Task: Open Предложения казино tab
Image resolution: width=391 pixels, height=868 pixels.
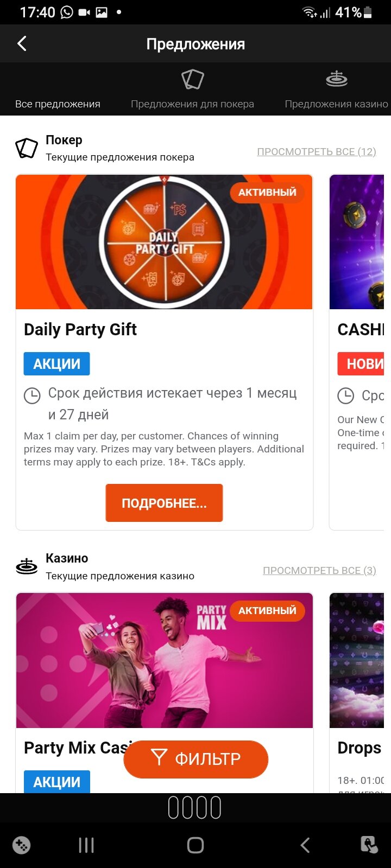Action: pos(336,104)
